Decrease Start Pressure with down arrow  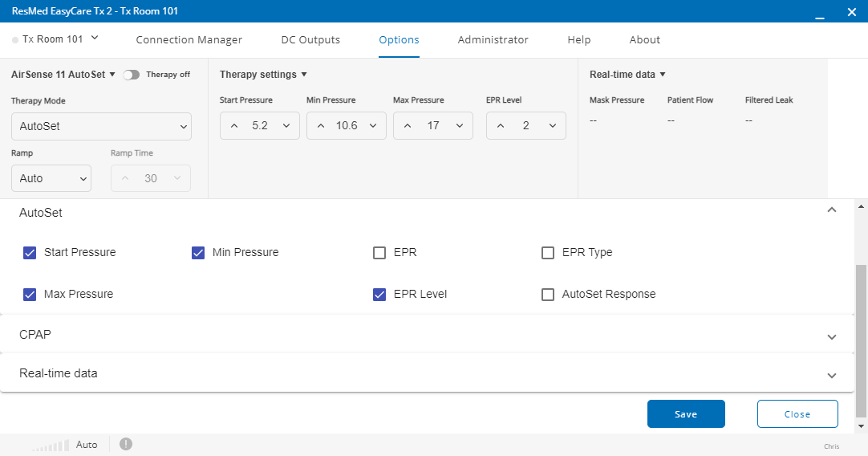[x=286, y=126]
